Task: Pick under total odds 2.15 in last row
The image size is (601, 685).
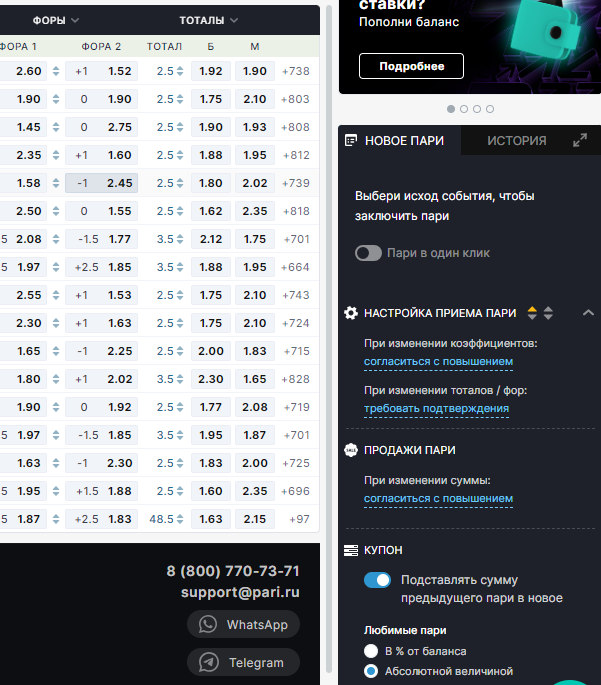Action: click(255, 519)
